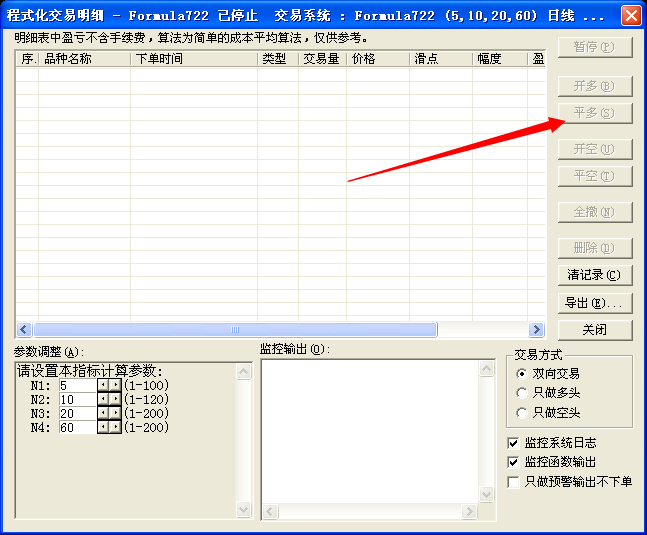The width and height of the screenshot is (647, 535).
Task: Sort by 滑点 column header
Action: point(441,59)
